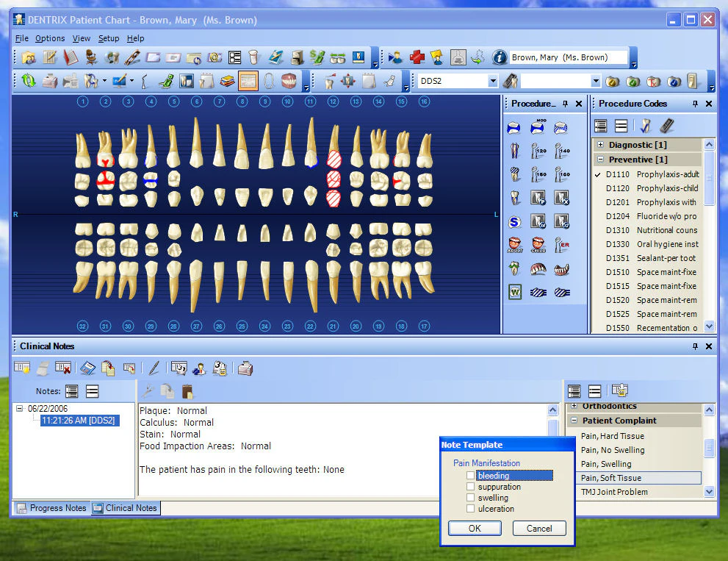Enable the swelling checkbox

(x=471, y=498)
